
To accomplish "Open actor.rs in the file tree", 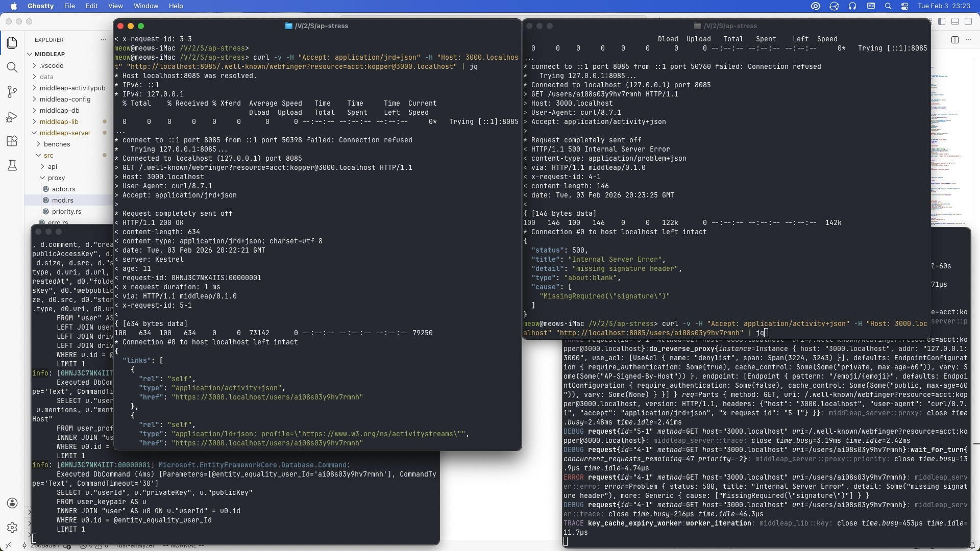I will 63,189.
